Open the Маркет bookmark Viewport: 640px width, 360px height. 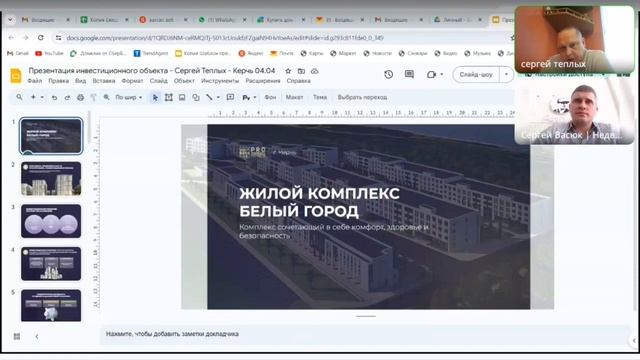click(x=342, y=53)
